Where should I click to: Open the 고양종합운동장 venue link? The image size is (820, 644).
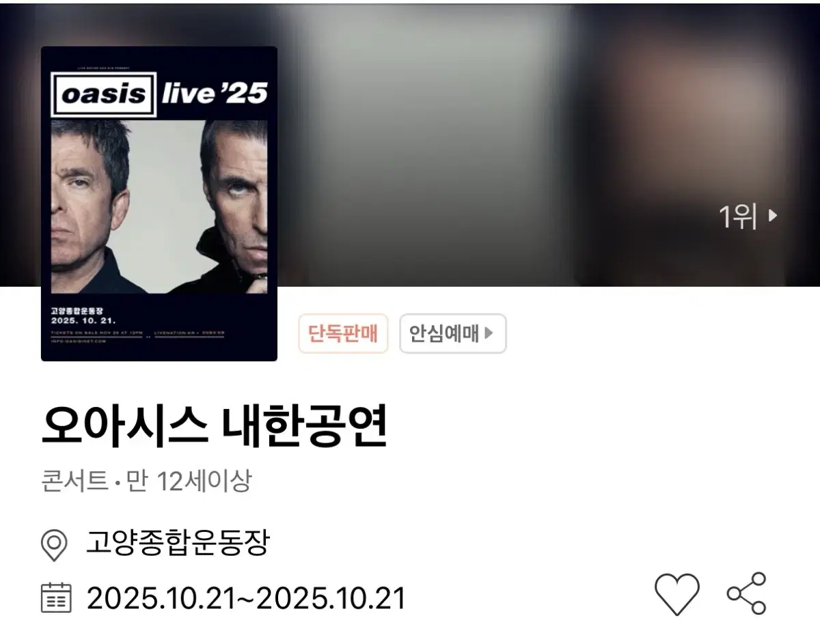(x=178, y=544)
